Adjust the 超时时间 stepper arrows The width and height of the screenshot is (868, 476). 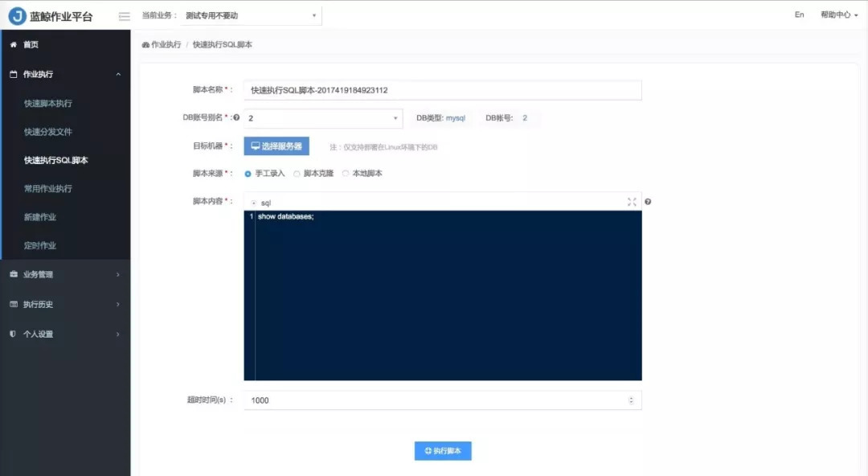coord(631,400)
